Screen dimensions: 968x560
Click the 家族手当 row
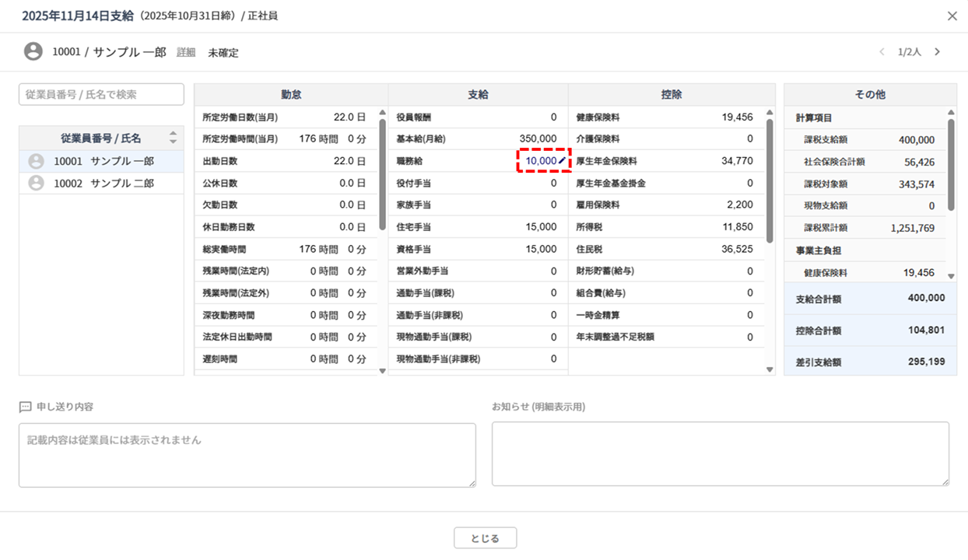click(x=478, y=205)
